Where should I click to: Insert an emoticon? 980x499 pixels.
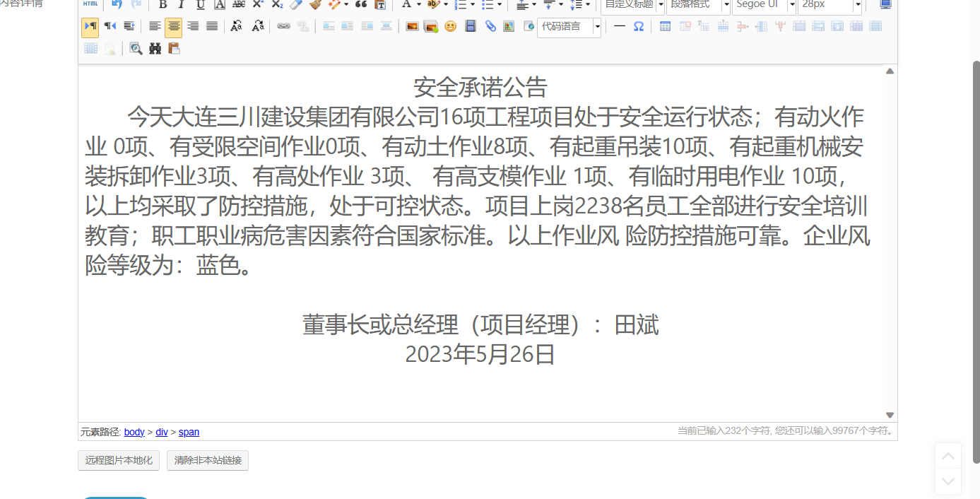(451, 27)
